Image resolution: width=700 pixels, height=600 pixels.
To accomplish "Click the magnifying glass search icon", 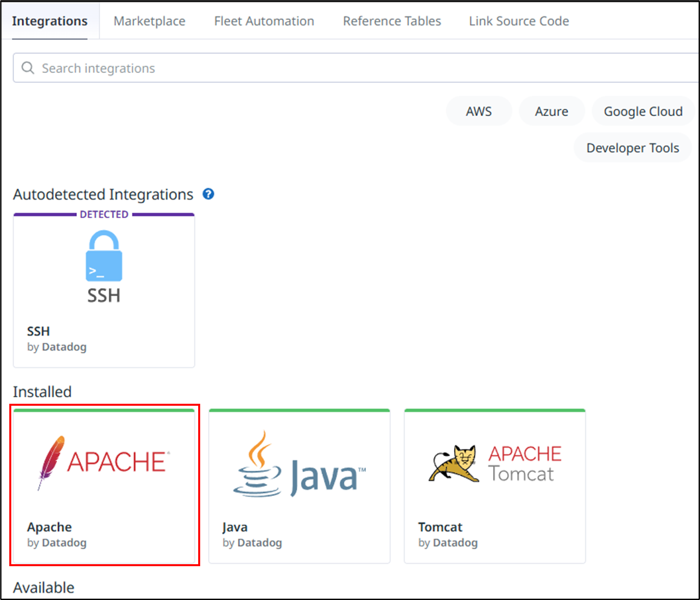I will point(28,68).
